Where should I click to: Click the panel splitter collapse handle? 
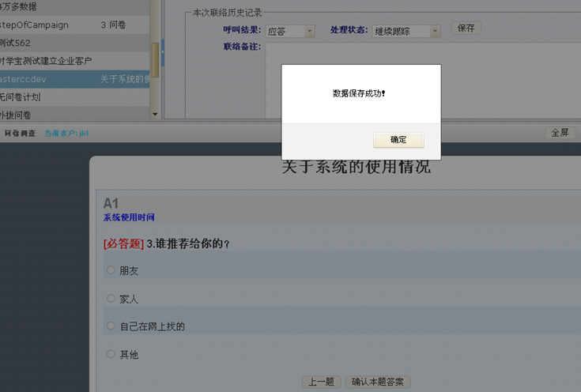162,52
